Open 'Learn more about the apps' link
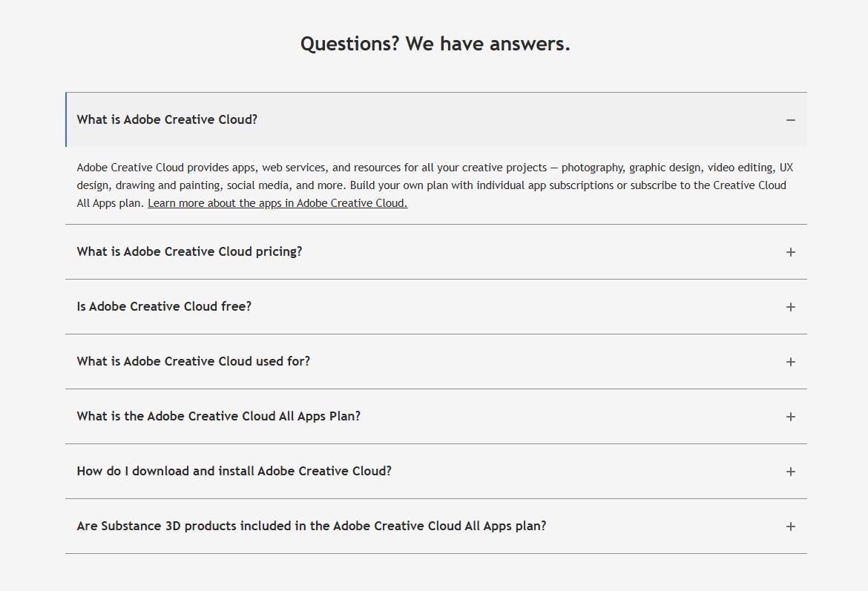The height and width of the screenshot is (591, 868). (x=277, y=203)
